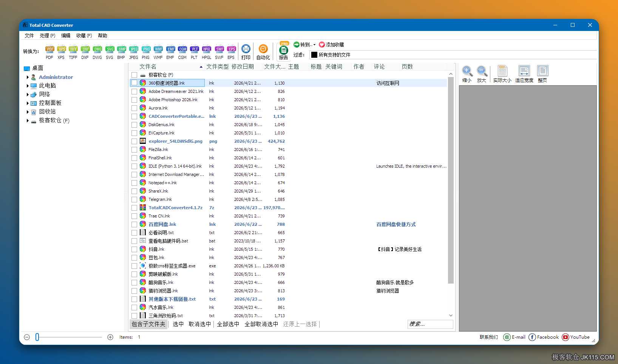618x364 pixels.
Task: Tick checkbox for 必看说明.txt
Action: (134, 233)
